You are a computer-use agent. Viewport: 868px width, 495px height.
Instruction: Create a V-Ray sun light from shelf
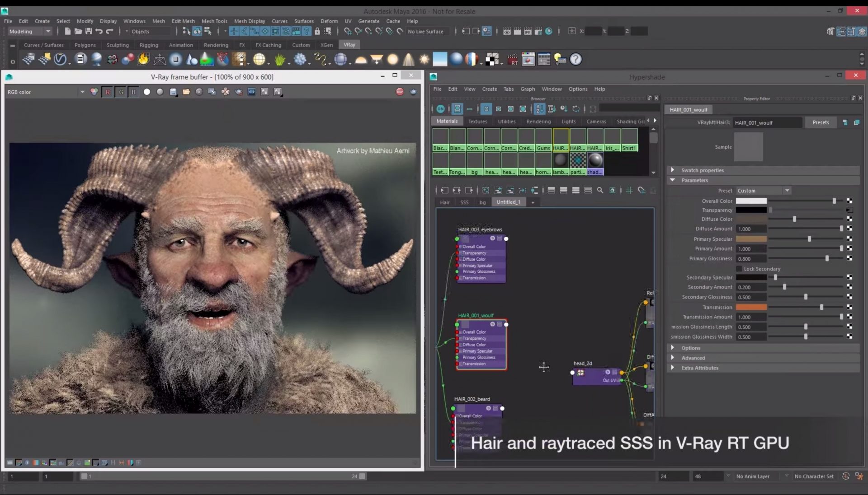coord(424,59)
